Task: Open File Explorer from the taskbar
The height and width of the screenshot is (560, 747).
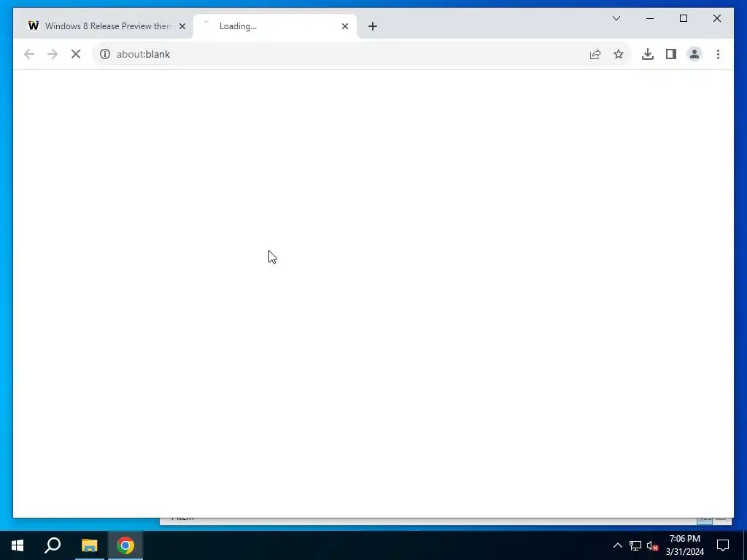Action: (x=89, y=545)
